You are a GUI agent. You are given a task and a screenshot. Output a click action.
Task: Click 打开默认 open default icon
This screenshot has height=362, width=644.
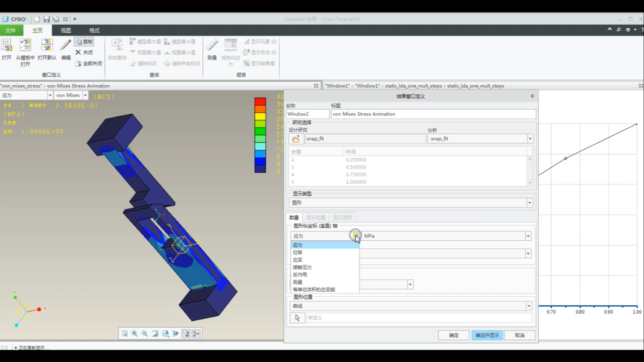(47, 45)
